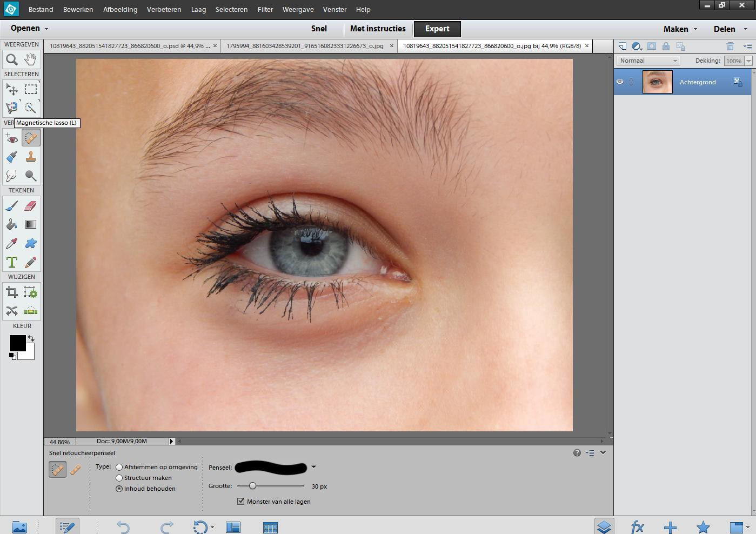This screenshot has width=756, height=534.
Task: Open the Normaal blend mode dropdown
Action: 648,61
